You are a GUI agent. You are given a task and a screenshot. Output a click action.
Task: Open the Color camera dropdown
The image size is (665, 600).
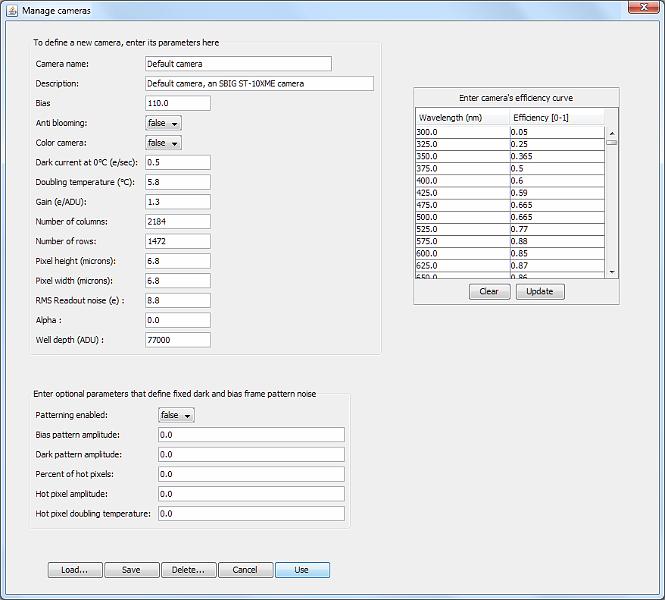coord(163,143)
